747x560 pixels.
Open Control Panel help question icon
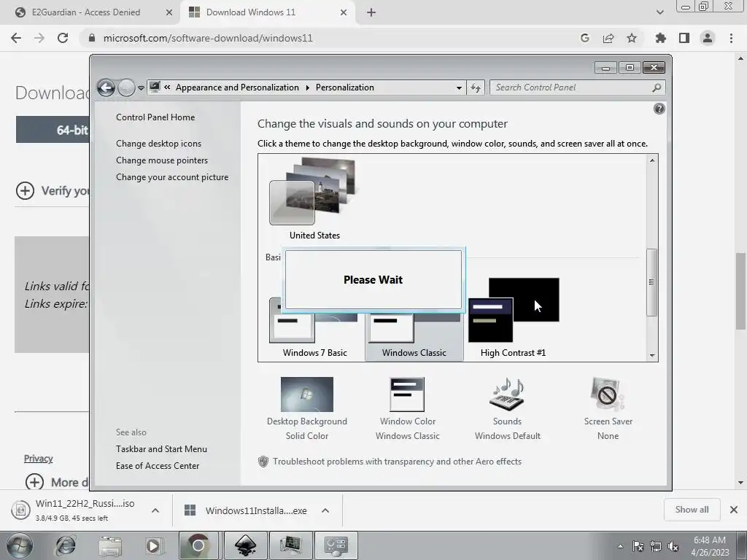[x=659, y=109]
